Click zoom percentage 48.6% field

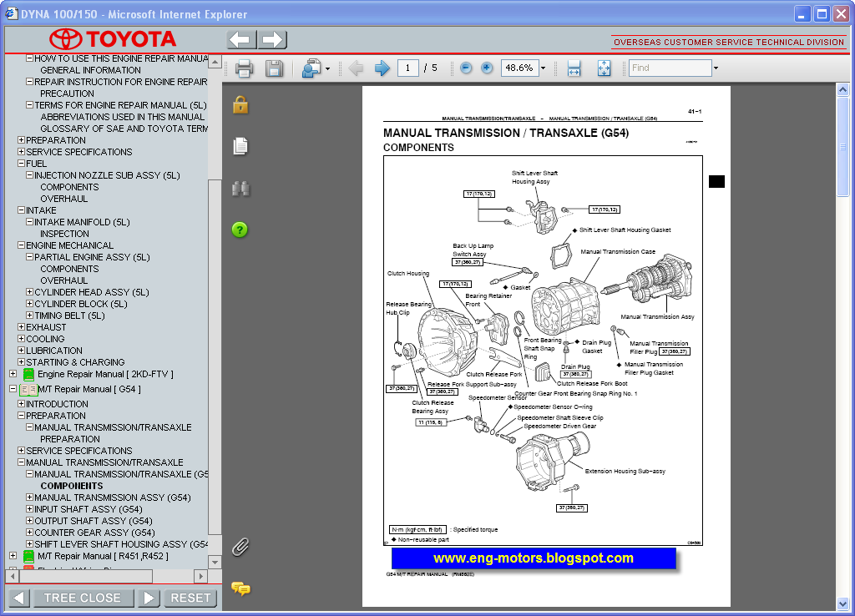519,68
